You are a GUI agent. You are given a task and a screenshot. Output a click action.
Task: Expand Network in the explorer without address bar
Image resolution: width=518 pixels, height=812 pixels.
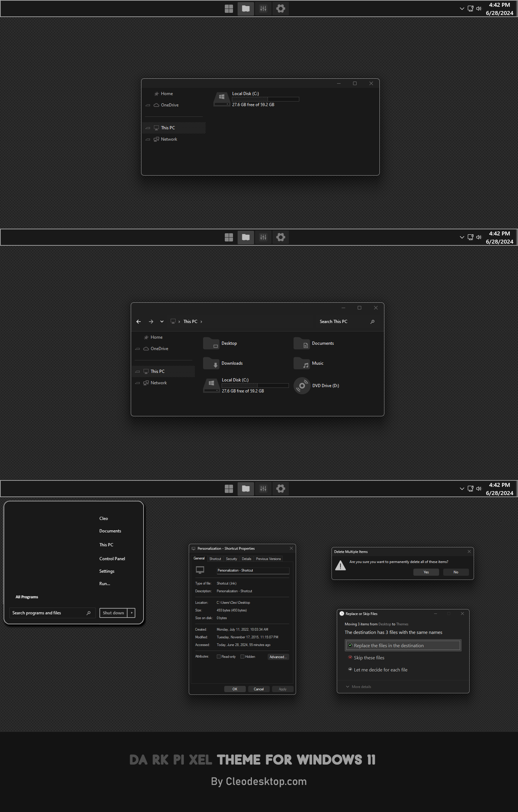148,139
